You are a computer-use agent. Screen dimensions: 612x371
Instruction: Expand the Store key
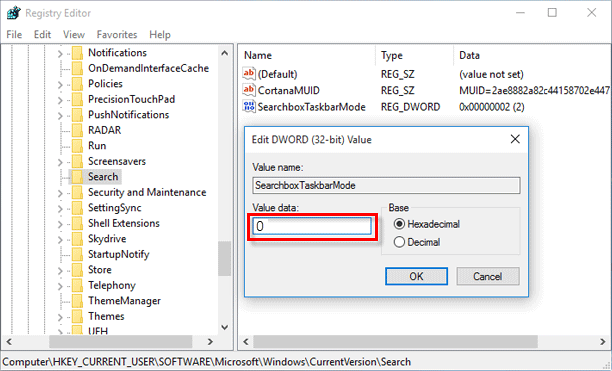click(x=60, y=270)
